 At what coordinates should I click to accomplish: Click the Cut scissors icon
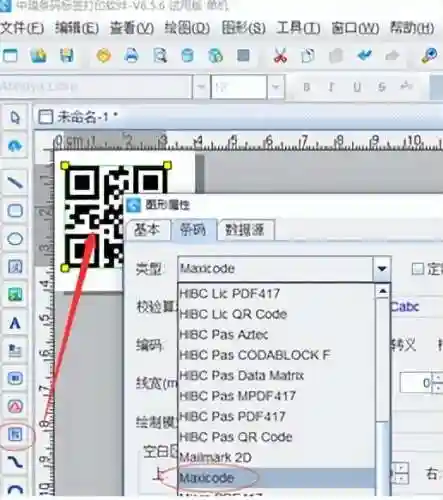[x=280, y=56]
